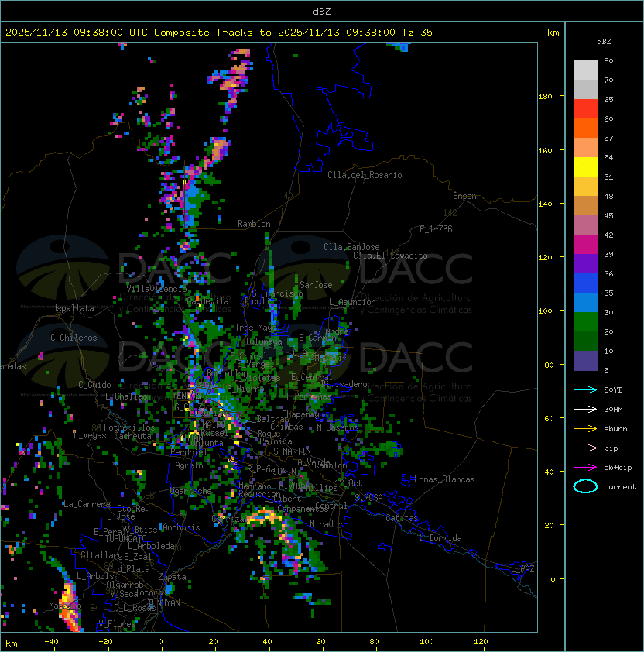Click the Lomas_Blancas map label

click(x=444, y=479)
